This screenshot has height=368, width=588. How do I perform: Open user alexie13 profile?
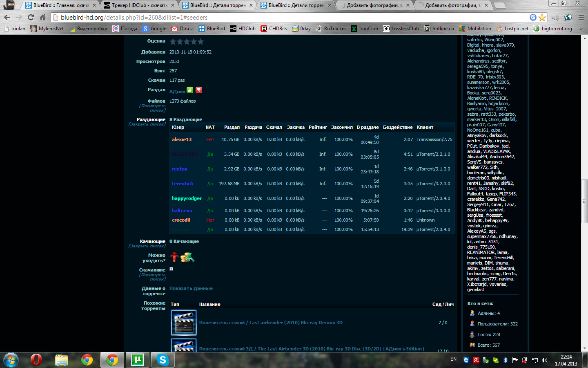182,139
